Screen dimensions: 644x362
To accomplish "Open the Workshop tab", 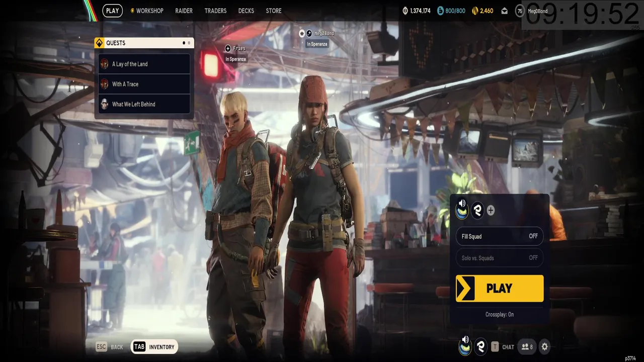I will [x=149, y=11].
